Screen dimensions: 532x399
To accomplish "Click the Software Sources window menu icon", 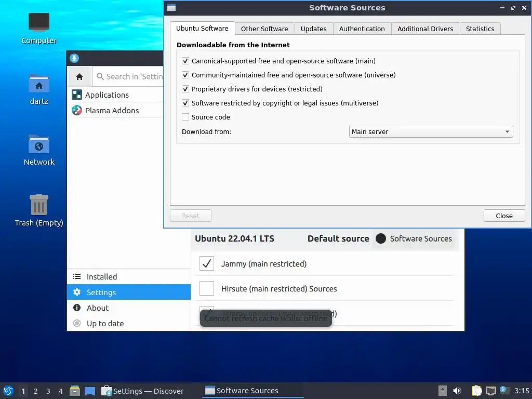I will coord(171,8).
